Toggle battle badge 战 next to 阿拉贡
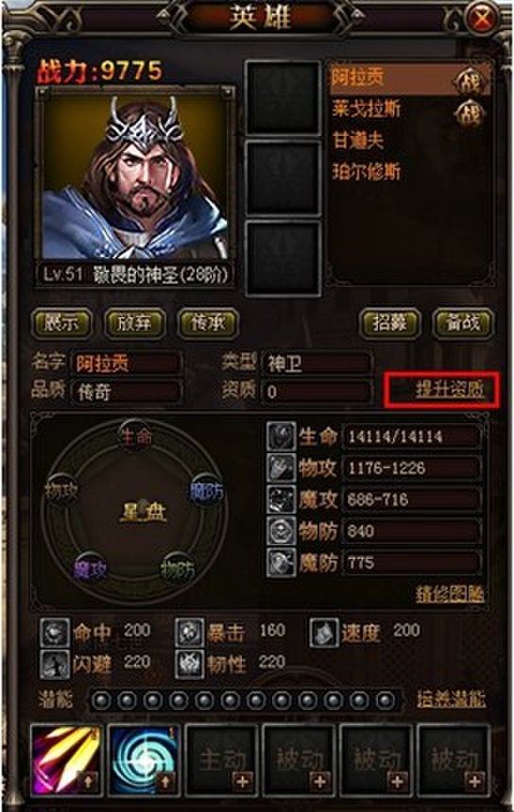This screenshot has width=514, height=812. click(469, 81)
